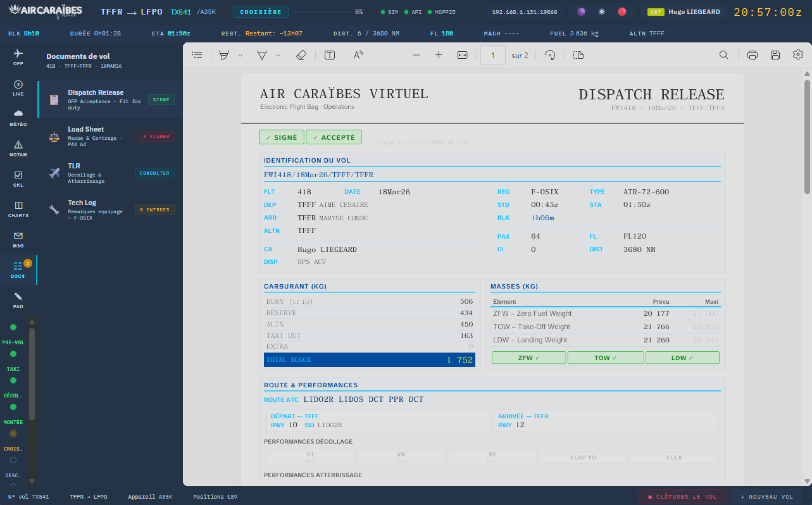Select the MONTÉE flight phase
Screen dimensions: 812x505
click(x=13, y=415)
